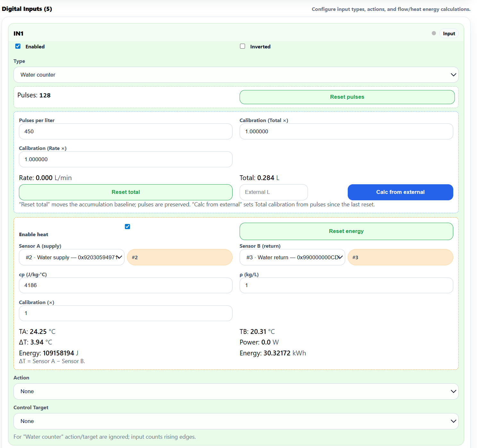
Task: Click the Input badge on IN1 header
Action: (449, 34)
